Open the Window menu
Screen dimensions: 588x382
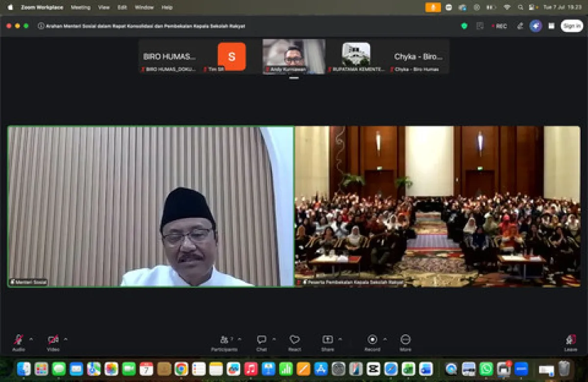coord(144,7)
